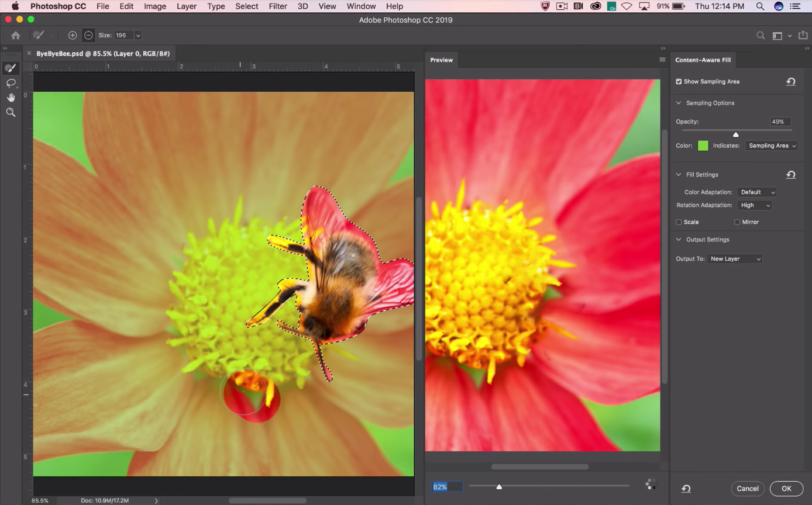Click Cancel to dismiss Content-Aware Fill
The image size is (812, 505).
coord(748,489)
